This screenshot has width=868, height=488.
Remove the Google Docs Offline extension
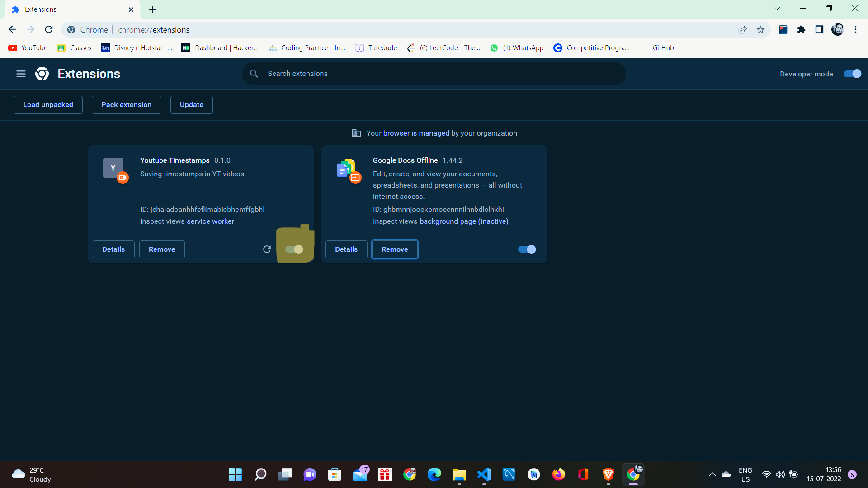(395, 249)
